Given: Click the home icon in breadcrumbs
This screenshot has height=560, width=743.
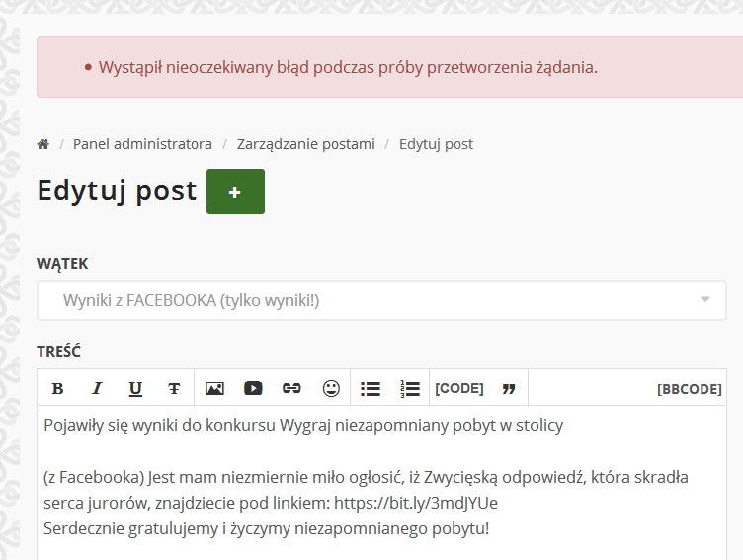Looking at the screenshot, I should [x=42, y=144].
